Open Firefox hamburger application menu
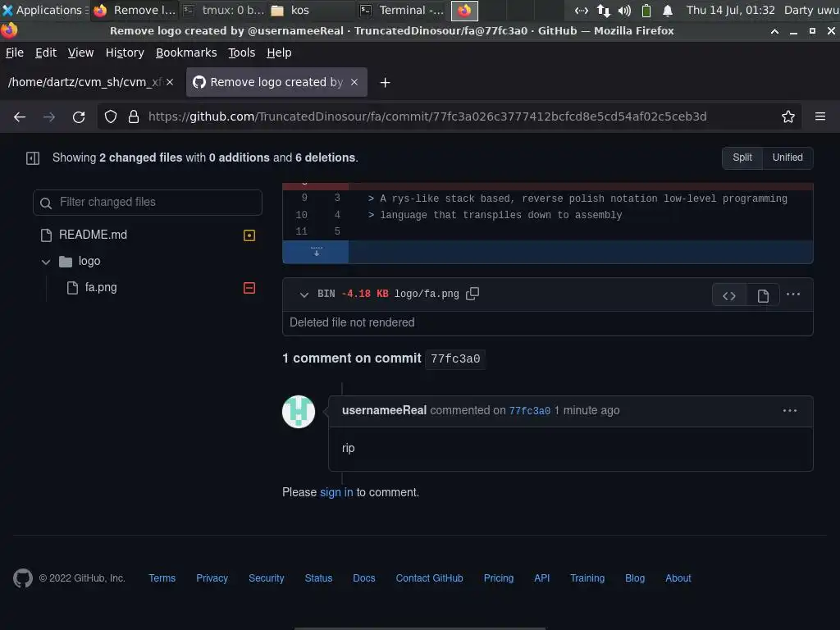 [x=819, y=116]
